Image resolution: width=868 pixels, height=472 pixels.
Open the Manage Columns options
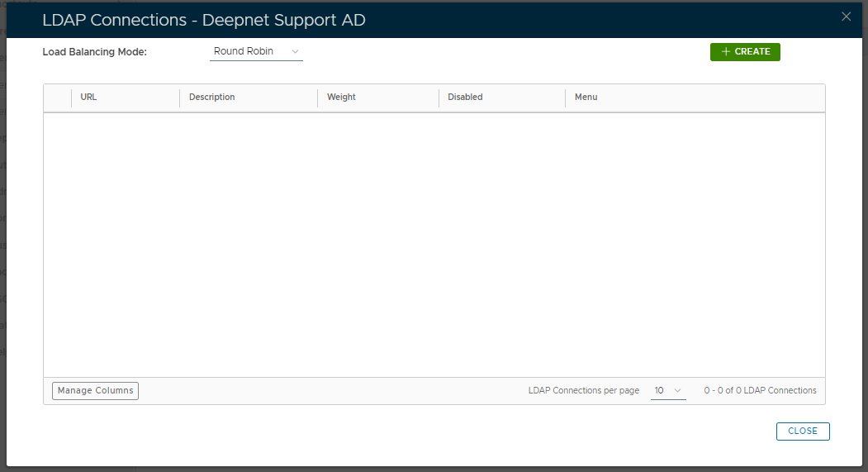point(95,391)
